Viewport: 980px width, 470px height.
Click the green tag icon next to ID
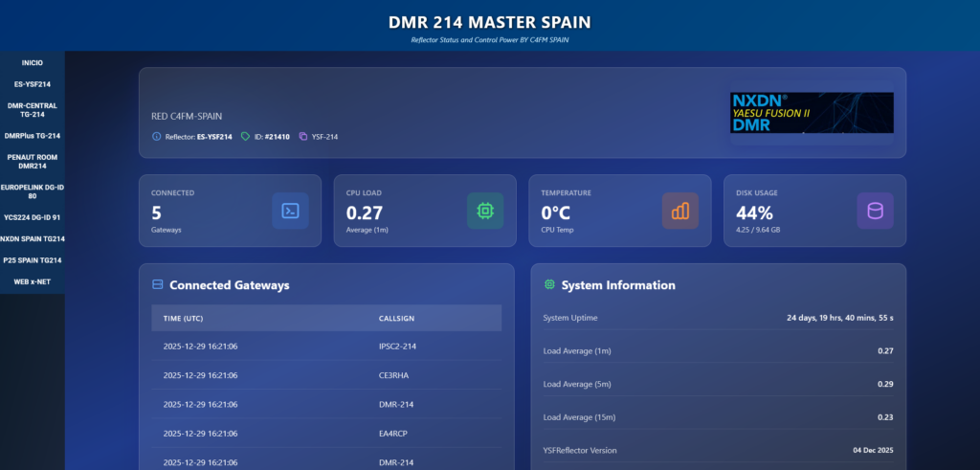[246, 137]
